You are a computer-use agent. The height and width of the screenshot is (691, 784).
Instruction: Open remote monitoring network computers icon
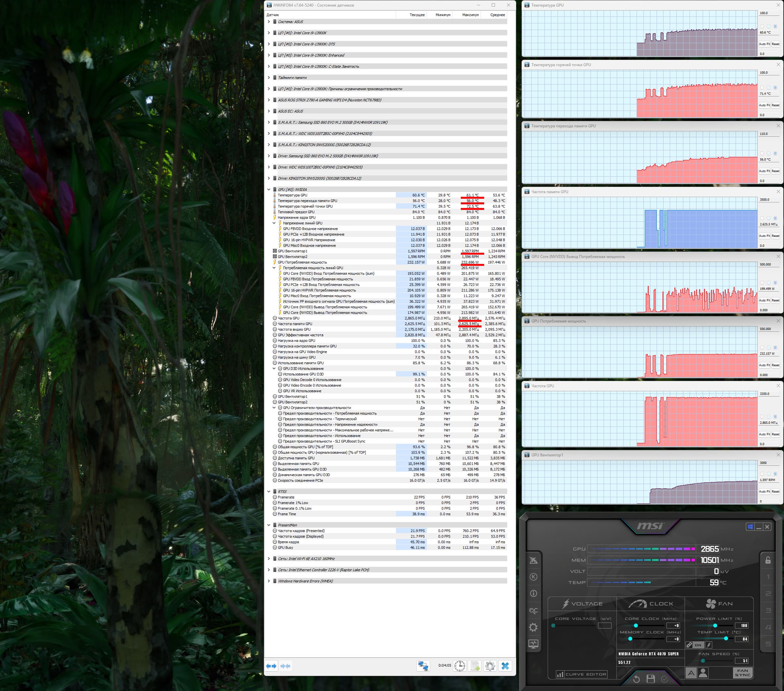coord(423,666)
